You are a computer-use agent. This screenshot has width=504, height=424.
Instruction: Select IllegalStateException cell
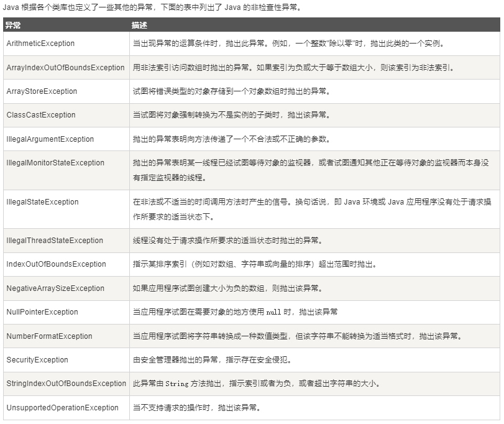[66, 210]
